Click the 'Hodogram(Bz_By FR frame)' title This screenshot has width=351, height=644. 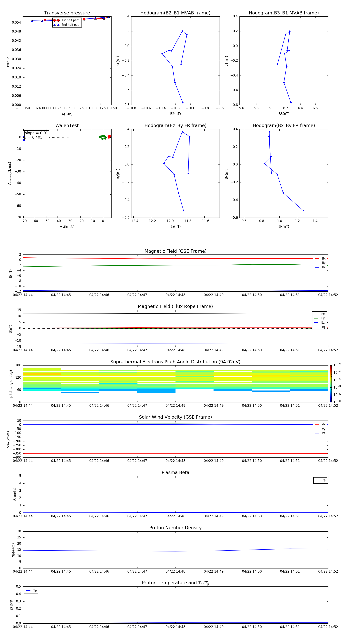click(x=175, y=125)
